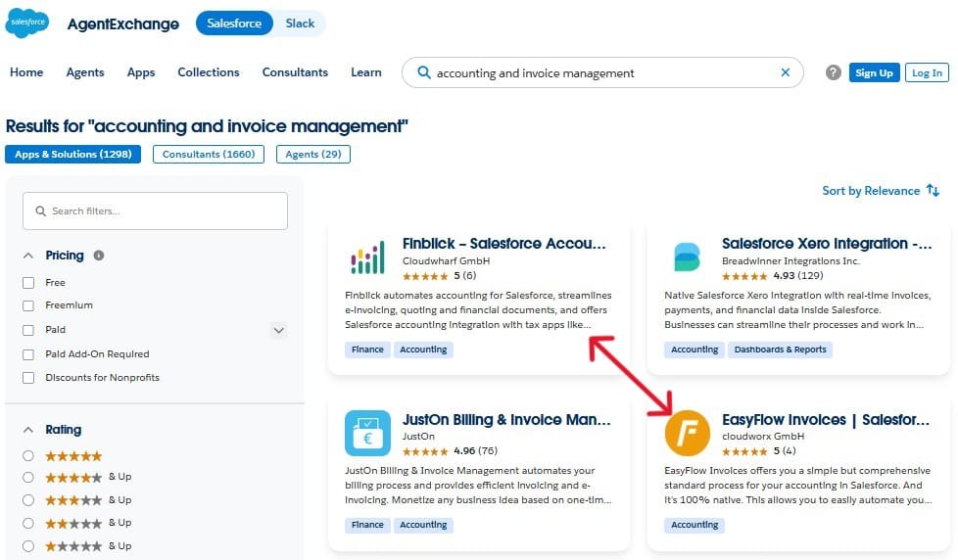The height and width of the screenshot is (560, 958).
Task: Click the search magnifier icon in main search bar
Action: point(423,72)
